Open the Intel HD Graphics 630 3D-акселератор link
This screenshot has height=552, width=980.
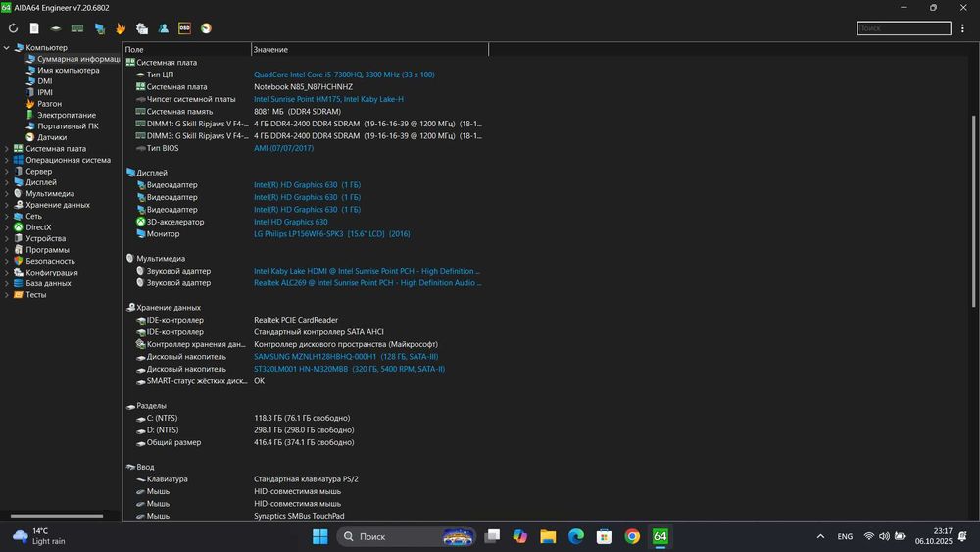(291, 222)
